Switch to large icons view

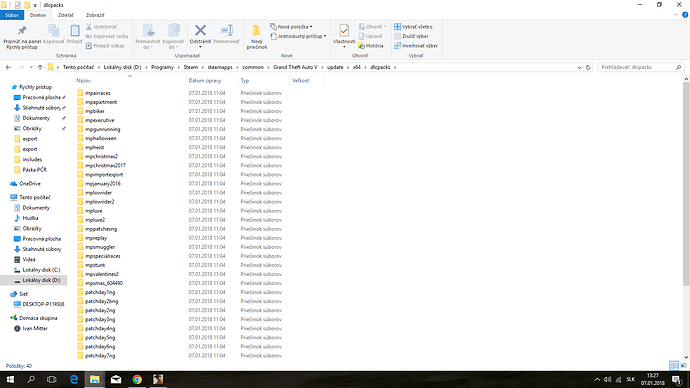click(x=683, y=366)
